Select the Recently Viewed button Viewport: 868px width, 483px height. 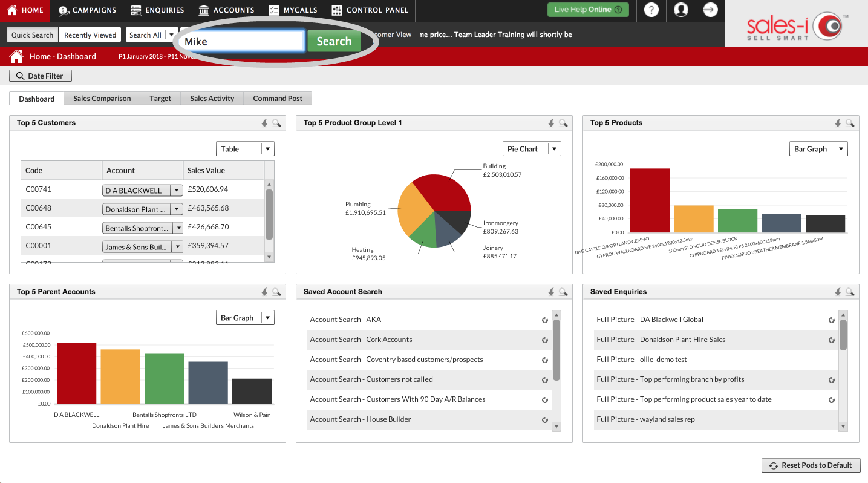90,35
